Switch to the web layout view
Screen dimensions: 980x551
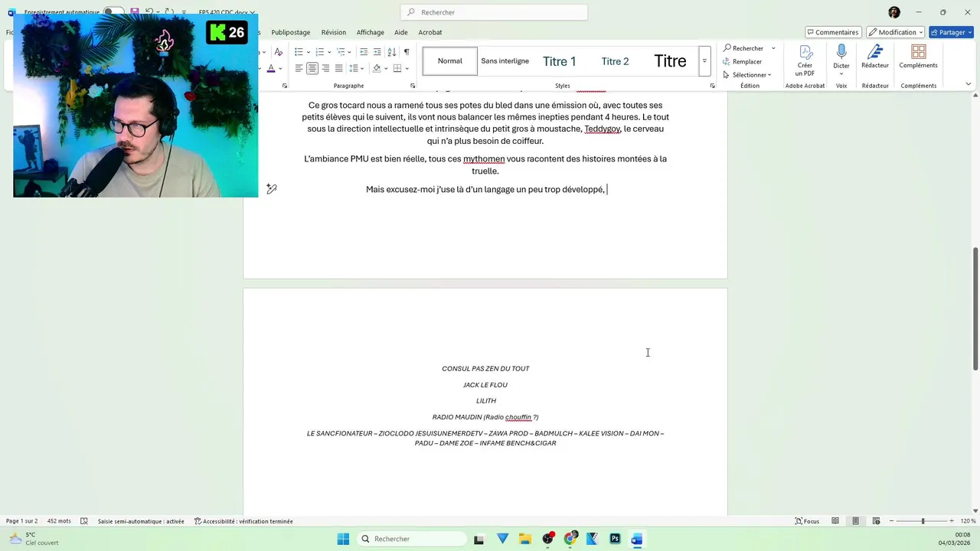coord(877,521)
